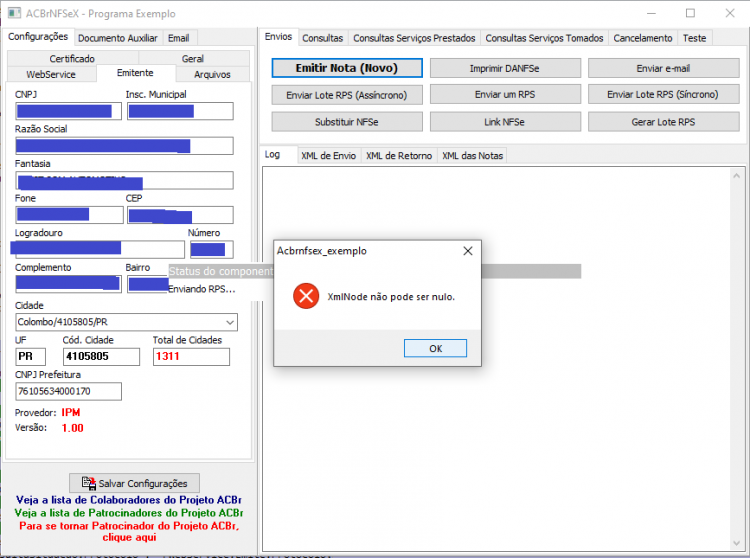
Task: Click the Versão value 1.00
Action: (x=73, y=428)
